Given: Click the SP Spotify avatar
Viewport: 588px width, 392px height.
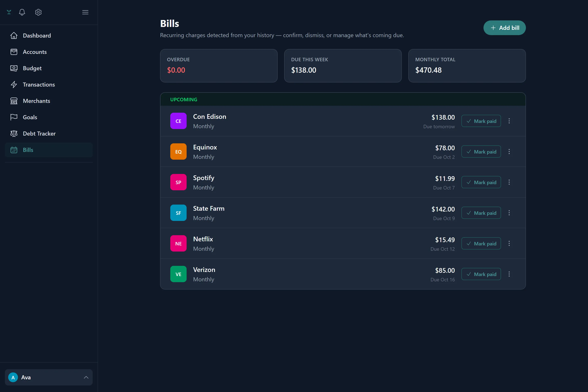Looking at the screenshot, I should pos(178,182).
